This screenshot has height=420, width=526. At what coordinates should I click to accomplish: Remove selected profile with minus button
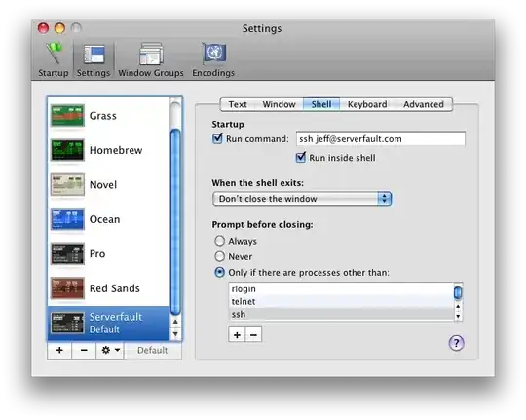point(84,350)
